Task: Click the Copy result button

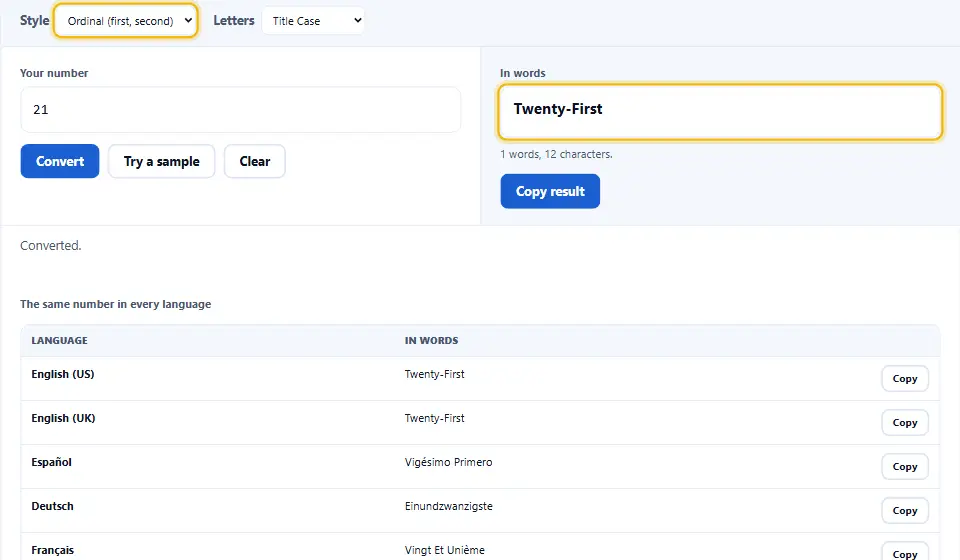Action: [550, 192]
